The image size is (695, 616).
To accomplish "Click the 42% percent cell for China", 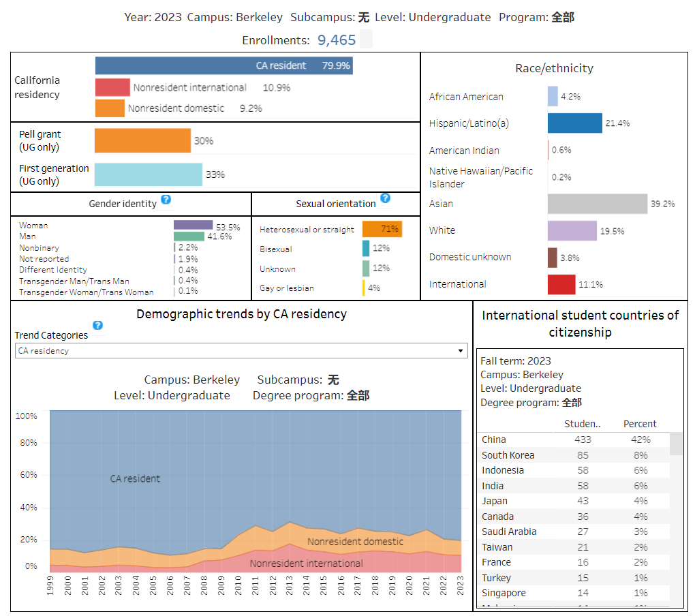I will coord(641,440).
